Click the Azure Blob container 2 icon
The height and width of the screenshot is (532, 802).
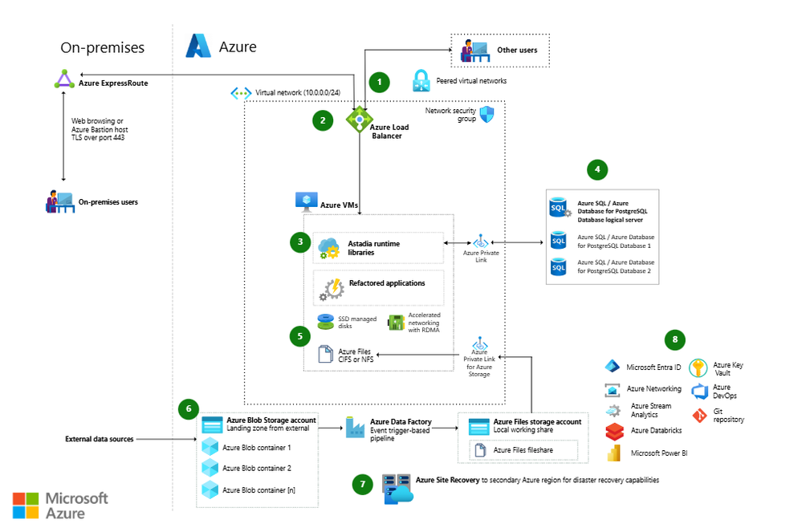tap(210, 468)
